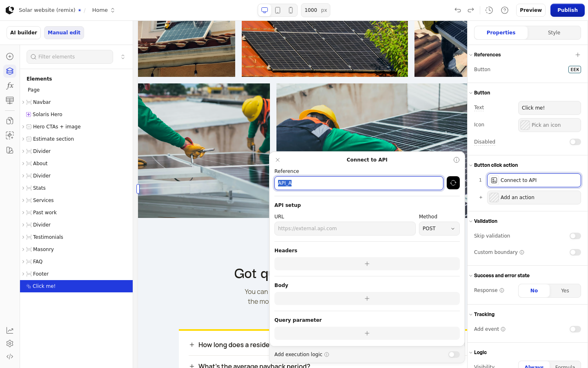Click the undo arrow icon
This screenshot has width=588, height=368.
tap(458, 10)
